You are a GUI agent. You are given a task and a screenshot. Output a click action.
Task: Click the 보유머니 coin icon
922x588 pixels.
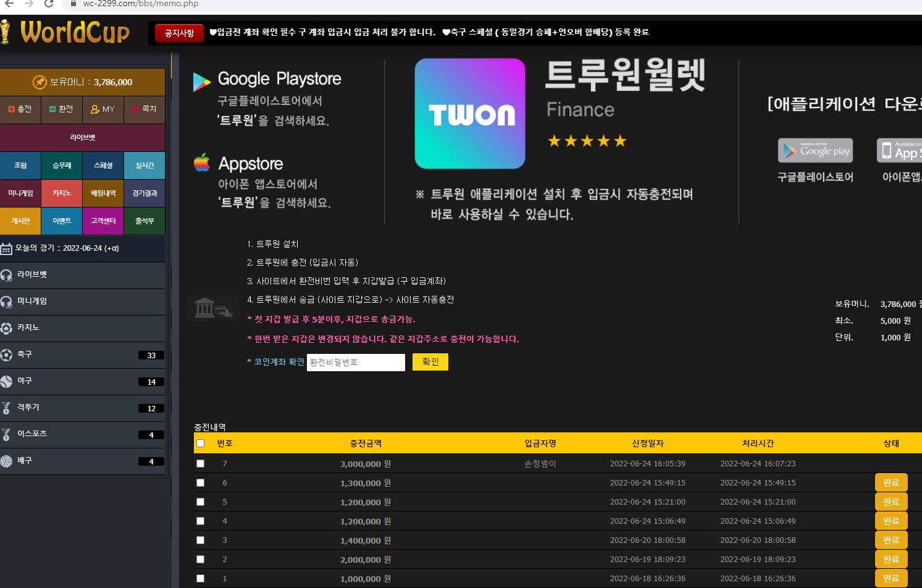pos(40,82)
